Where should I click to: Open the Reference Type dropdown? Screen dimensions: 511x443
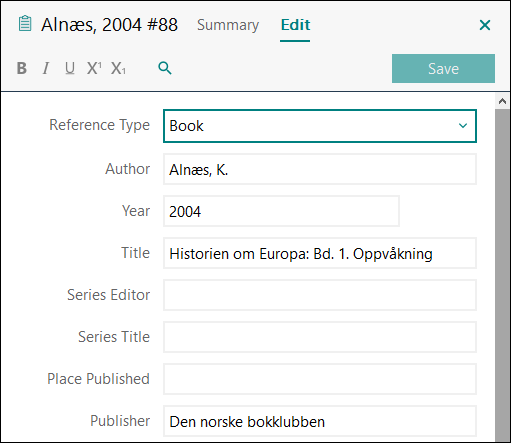(320, 126)
